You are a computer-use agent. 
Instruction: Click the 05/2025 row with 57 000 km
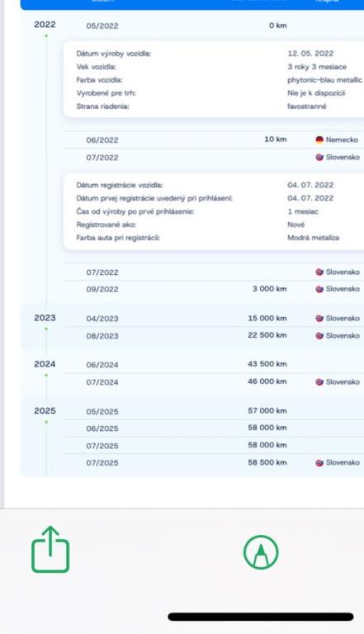(214, 411)
